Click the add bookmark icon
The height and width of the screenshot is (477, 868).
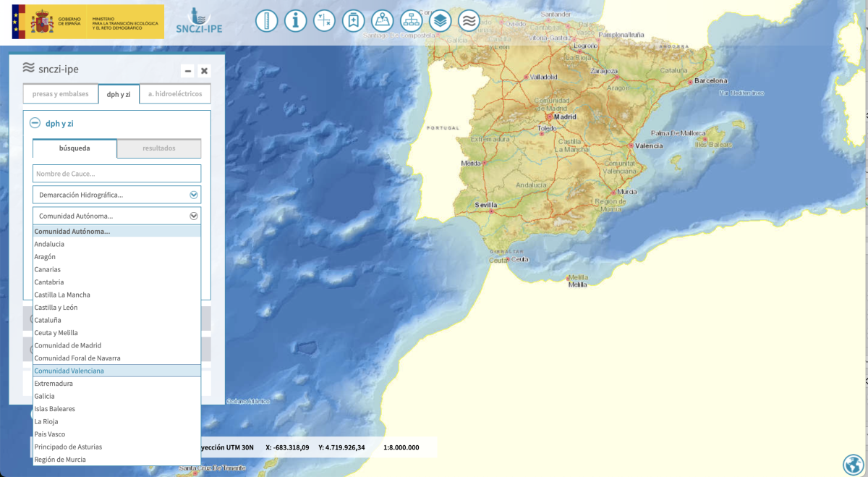point(353,21)
